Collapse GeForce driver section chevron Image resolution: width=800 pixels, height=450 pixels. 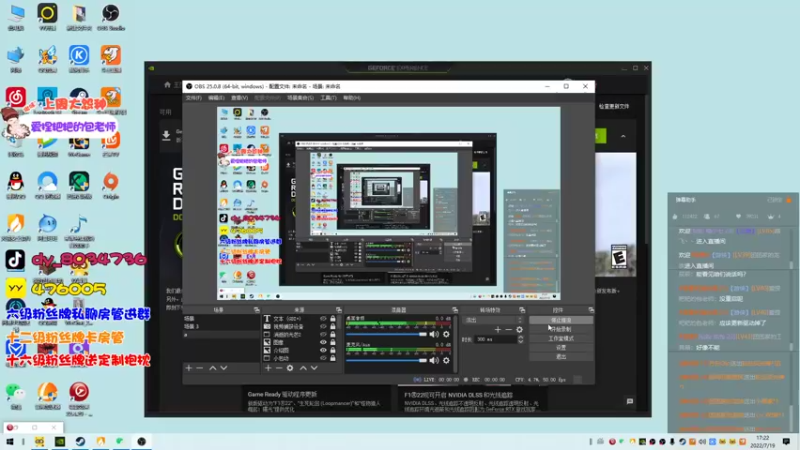tap(623, 136)
